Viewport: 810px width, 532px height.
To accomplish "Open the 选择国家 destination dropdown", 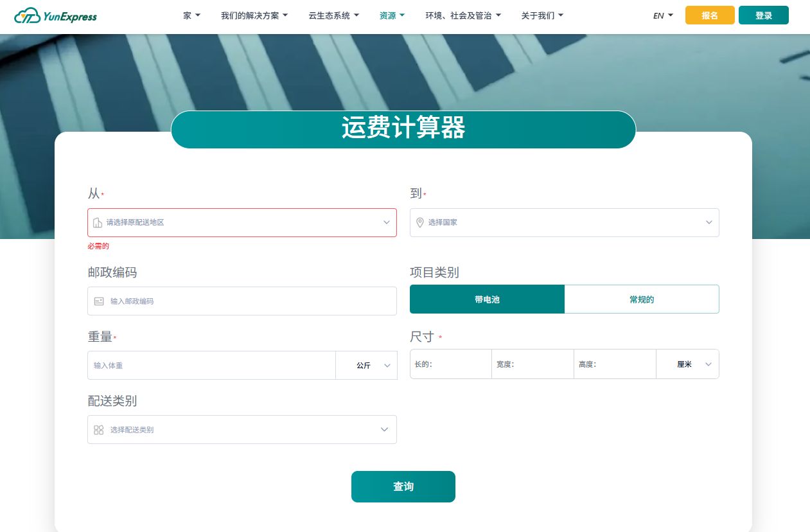I will pyautogui.click(x=565, y=222).
